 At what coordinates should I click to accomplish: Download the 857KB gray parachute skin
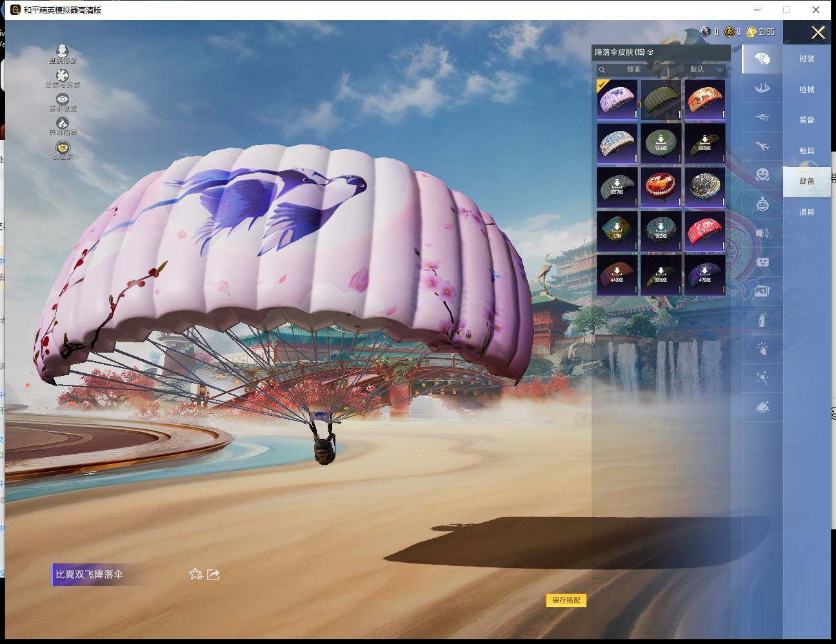(617, 187)
